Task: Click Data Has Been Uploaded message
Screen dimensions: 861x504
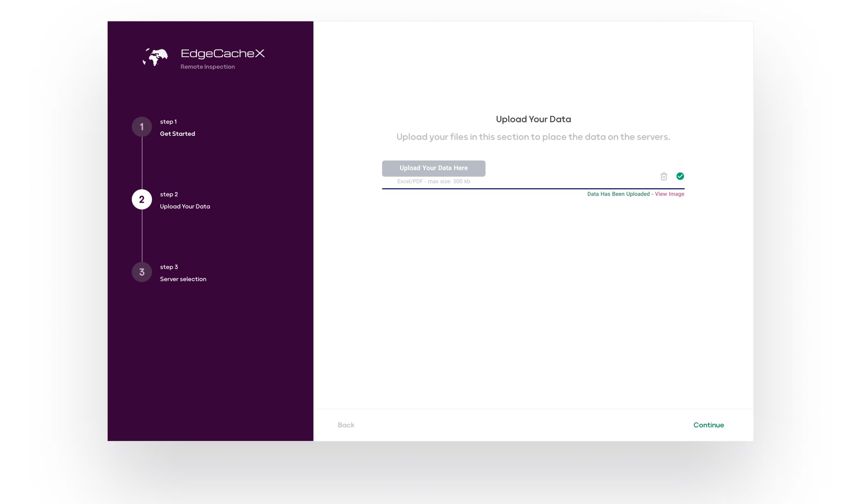Action: click(x=618, y=194)
